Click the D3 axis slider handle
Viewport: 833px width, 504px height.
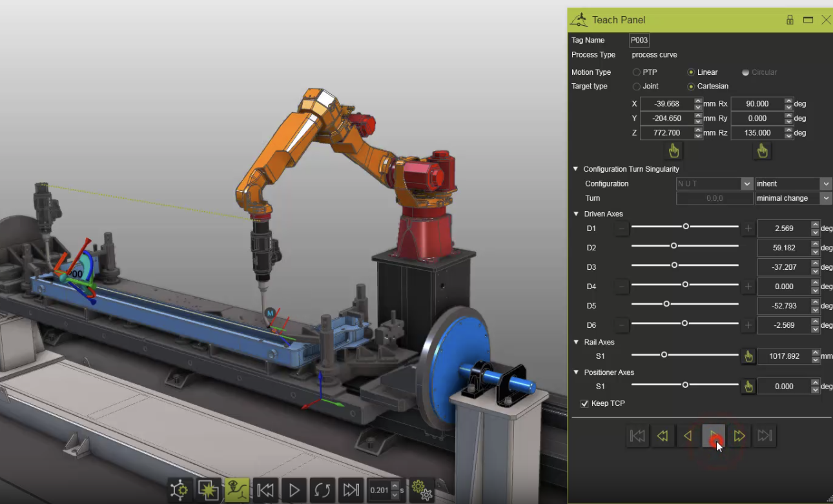(674, 265)
